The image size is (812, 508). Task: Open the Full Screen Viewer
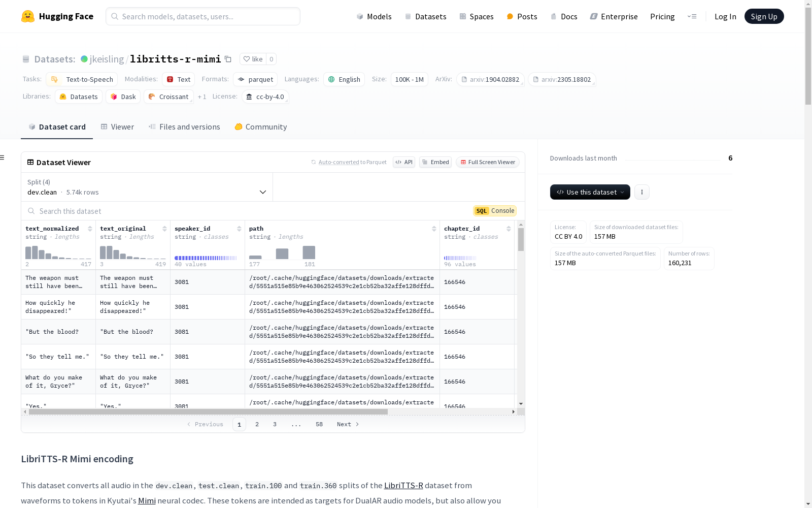click(487, 162)
